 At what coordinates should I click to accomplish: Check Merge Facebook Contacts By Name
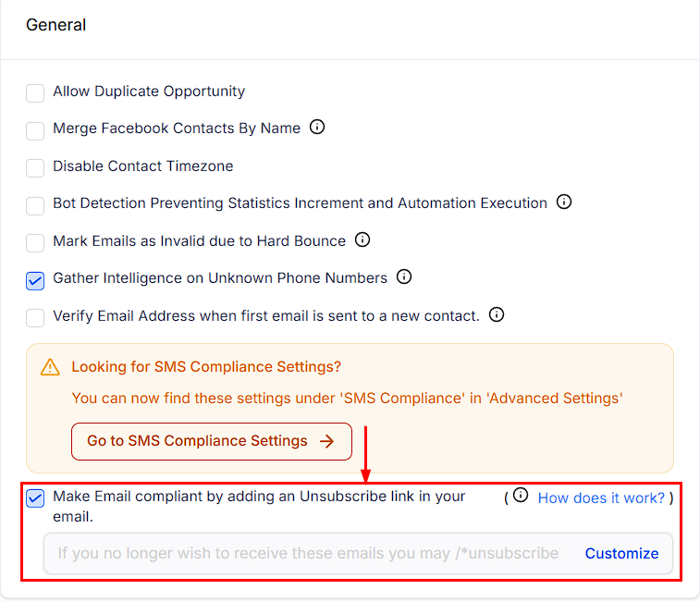coord(35,131)
